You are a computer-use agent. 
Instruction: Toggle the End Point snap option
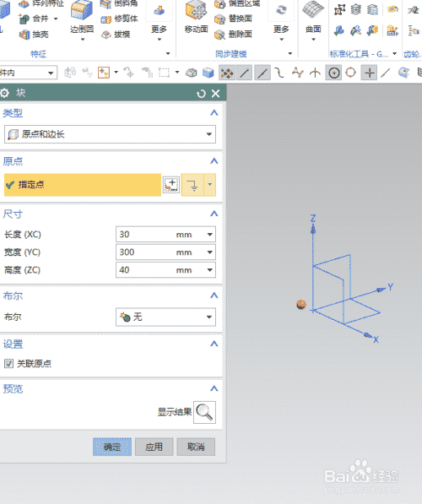coord(244,73)
